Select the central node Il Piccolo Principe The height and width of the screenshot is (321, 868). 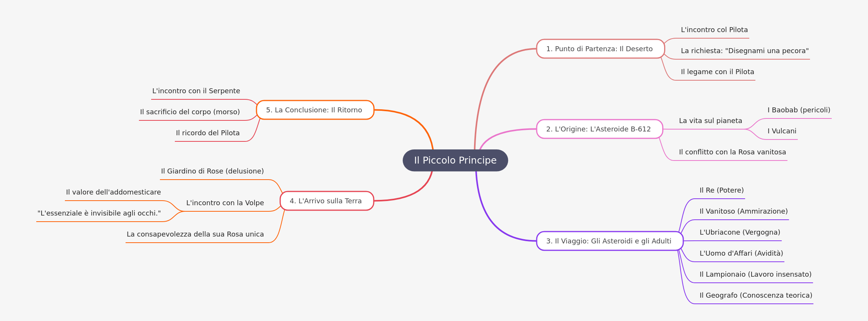pos(455,160)
